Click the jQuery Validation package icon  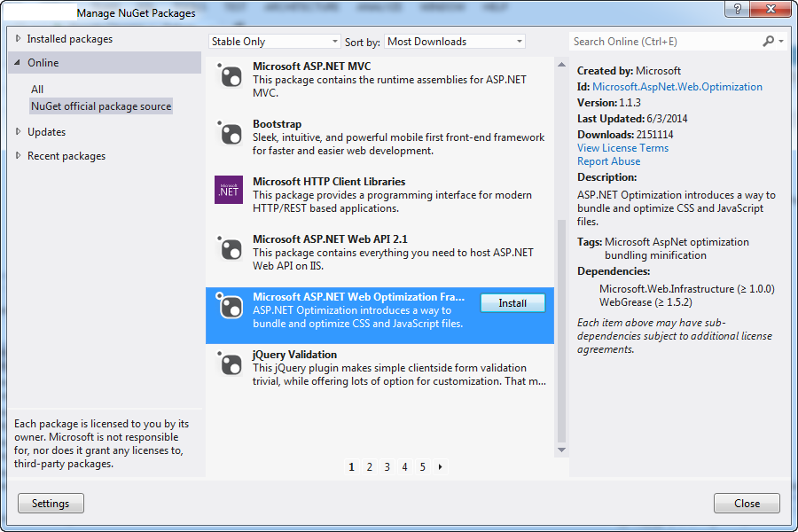[x=230, y=364]
